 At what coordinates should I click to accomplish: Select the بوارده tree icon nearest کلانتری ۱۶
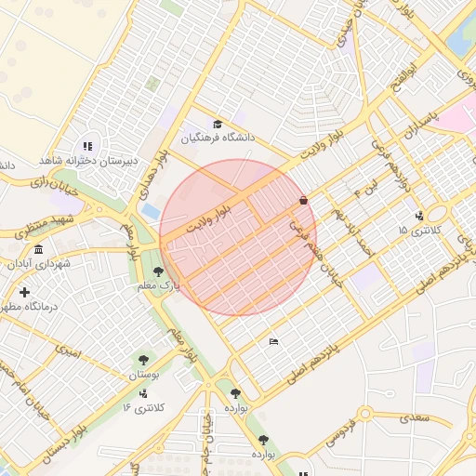coord(235,394)
